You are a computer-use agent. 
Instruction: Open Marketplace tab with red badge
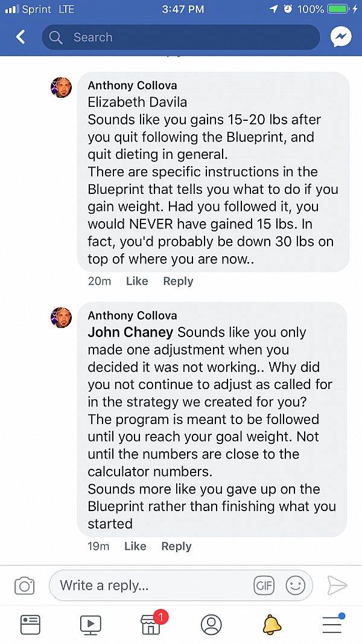pos(151,623)
